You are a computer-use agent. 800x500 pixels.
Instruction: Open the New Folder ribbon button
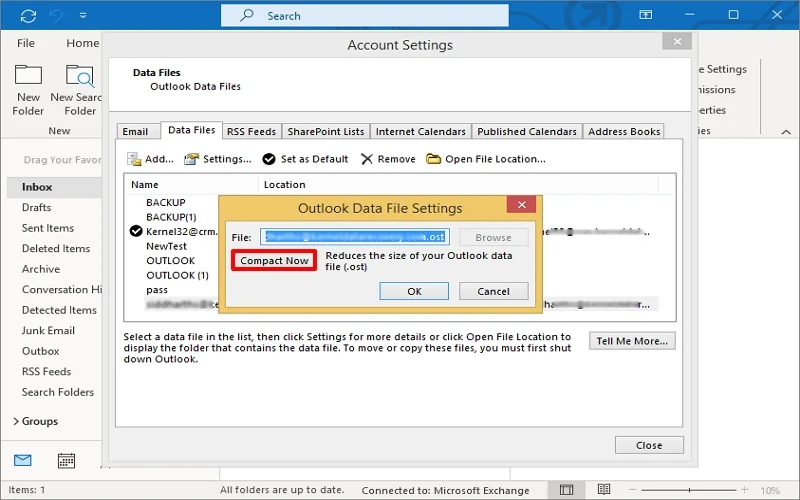[28, 90]
